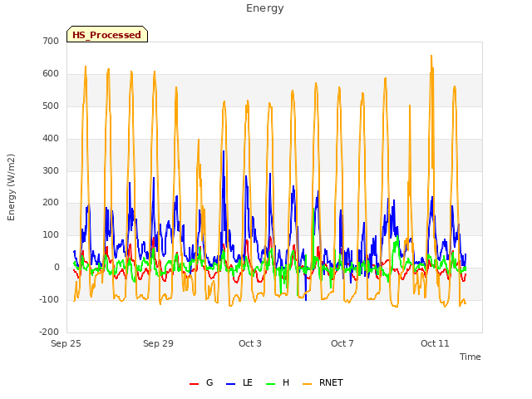Click the red G legend color marker

[194, 384]
